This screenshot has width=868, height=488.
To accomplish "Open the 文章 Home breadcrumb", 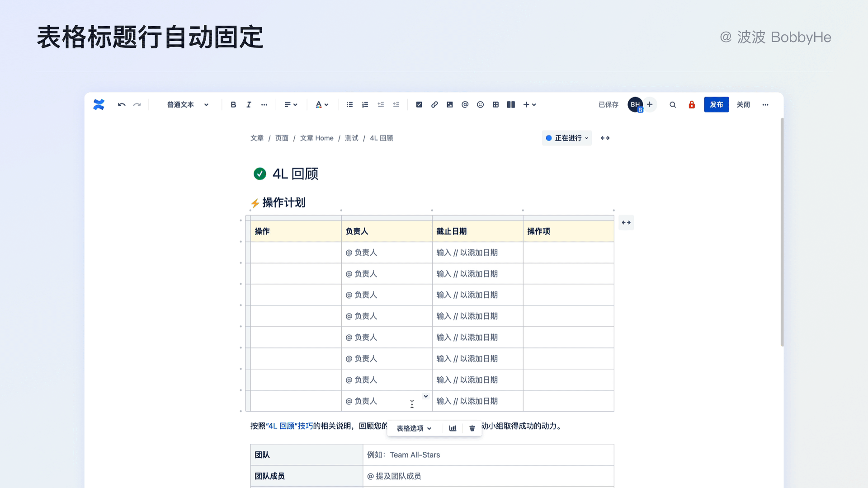I will pos(316,138).
